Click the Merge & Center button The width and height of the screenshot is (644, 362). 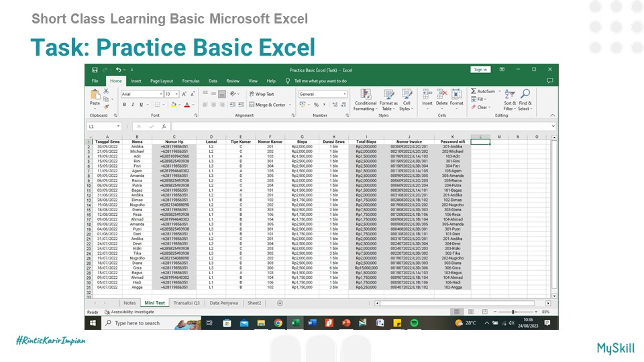[267, 105]
